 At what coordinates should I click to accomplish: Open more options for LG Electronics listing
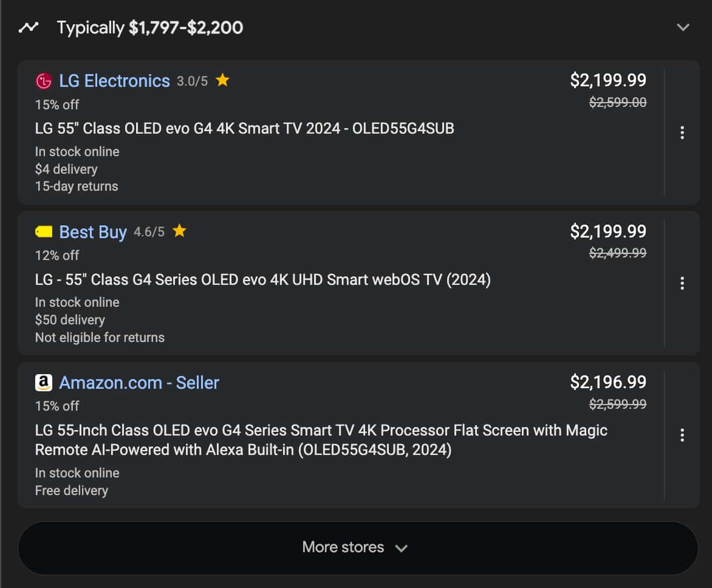point(682,132)
